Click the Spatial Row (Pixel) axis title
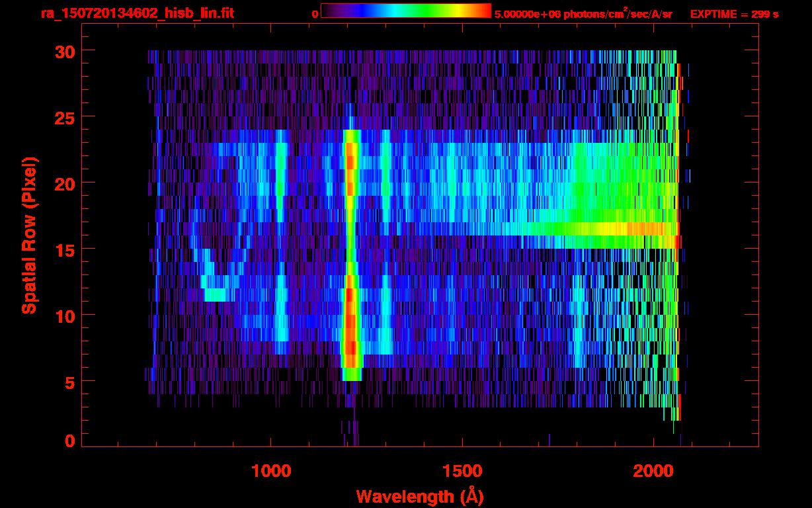 point(30,235)
